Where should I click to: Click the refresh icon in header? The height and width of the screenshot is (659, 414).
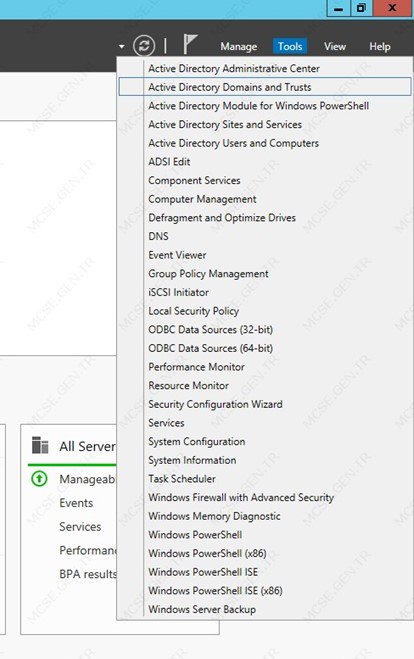click(x=144, y=45)
